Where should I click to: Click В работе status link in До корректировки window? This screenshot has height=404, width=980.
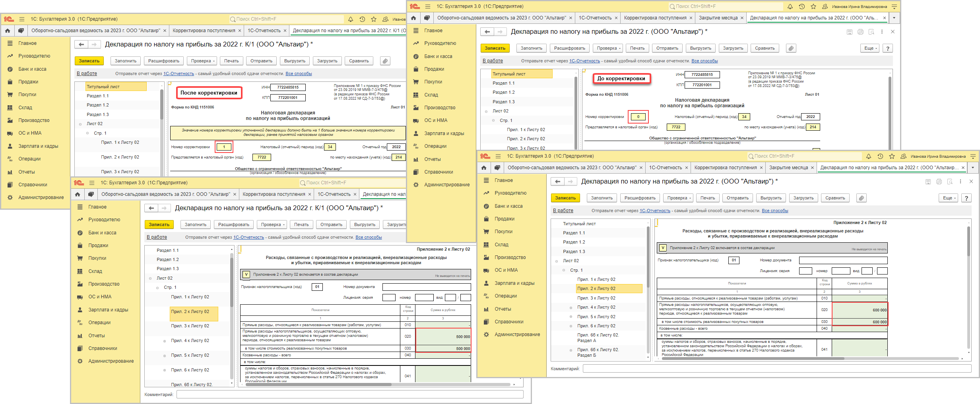coord(493,61)
